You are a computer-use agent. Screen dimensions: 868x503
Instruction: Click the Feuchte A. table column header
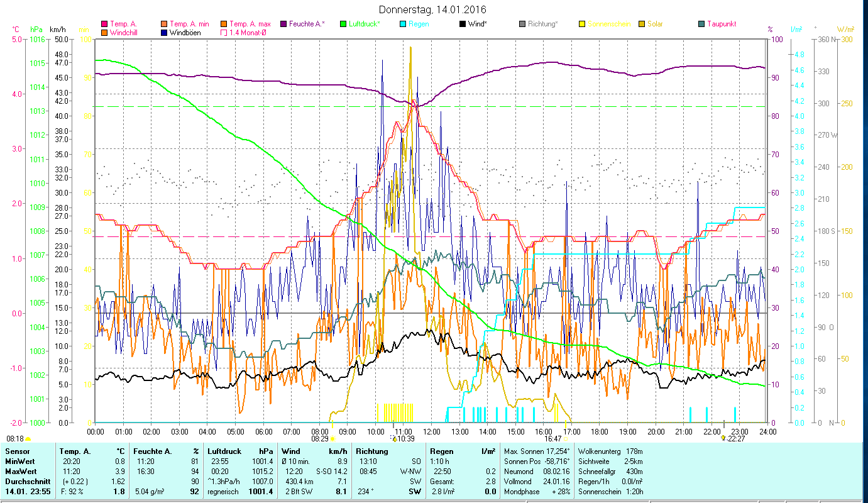point(153,451)
